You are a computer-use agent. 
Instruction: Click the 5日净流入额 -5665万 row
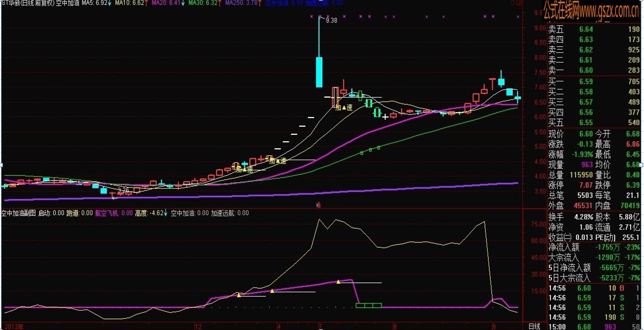tap(595, 268)
